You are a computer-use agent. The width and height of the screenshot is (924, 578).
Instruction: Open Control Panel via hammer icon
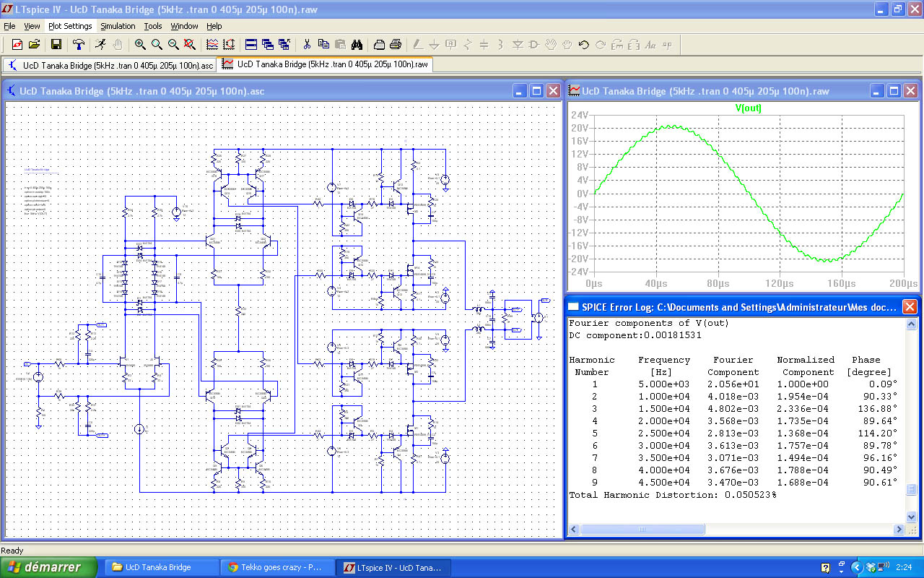pos(78,45)
